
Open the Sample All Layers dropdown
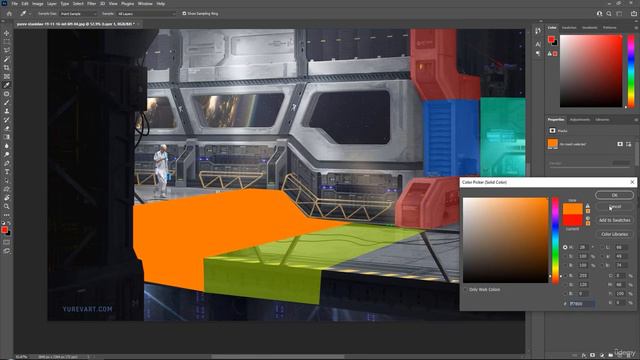coord(147,13)
